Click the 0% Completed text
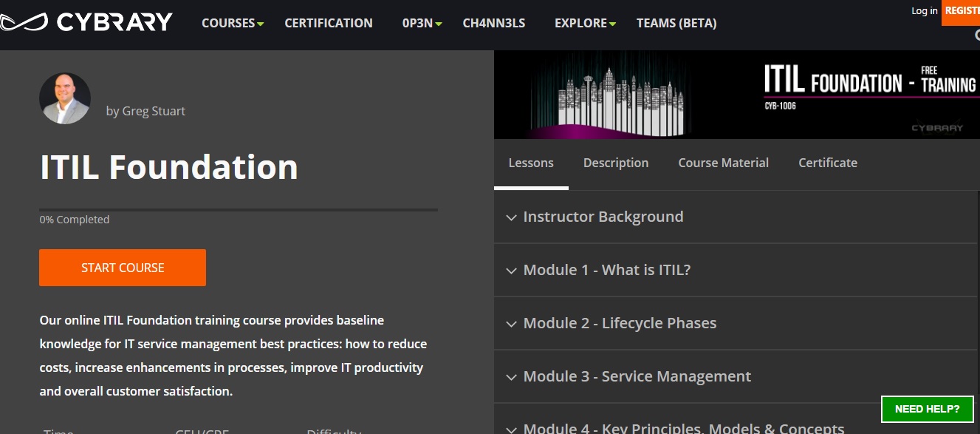This screenshot has width=980, height=434. tap(75, 220)
